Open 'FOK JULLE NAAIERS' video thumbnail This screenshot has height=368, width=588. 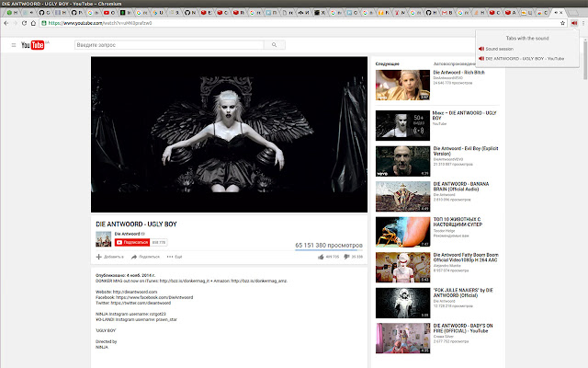click(x=402, y=303)
